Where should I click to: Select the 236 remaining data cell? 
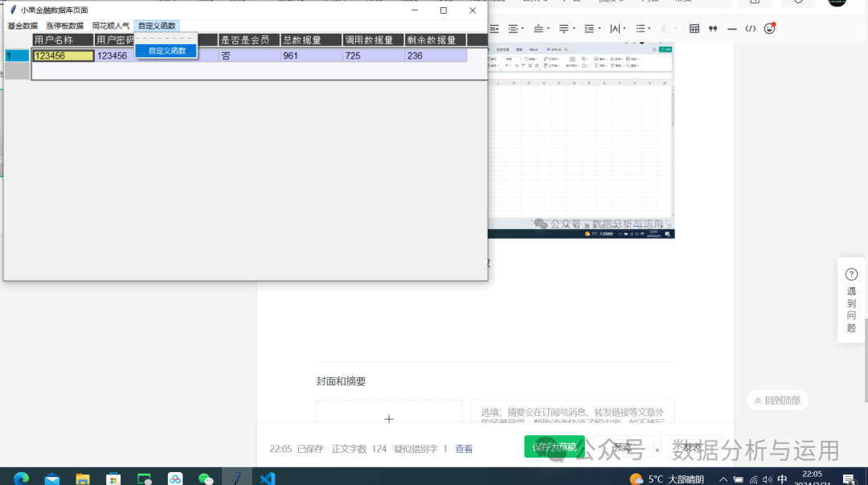coord(436,55)
